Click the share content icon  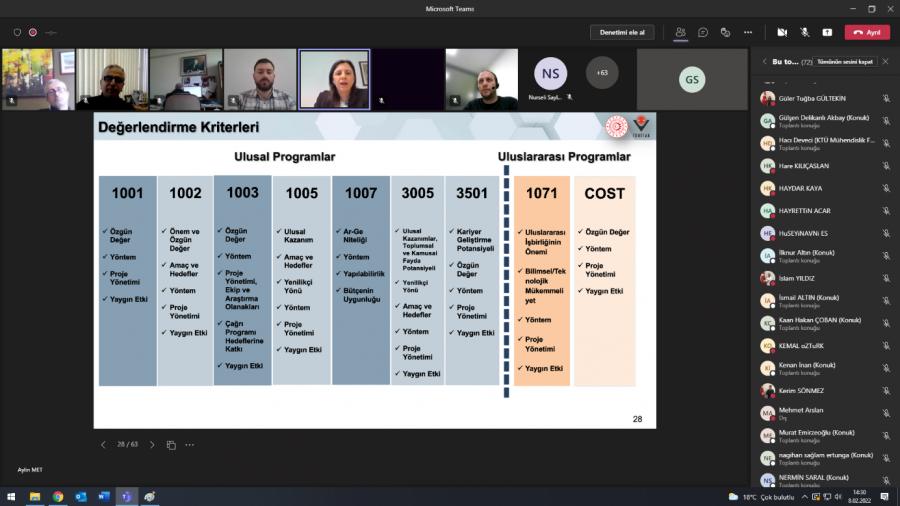click(827, 32)
